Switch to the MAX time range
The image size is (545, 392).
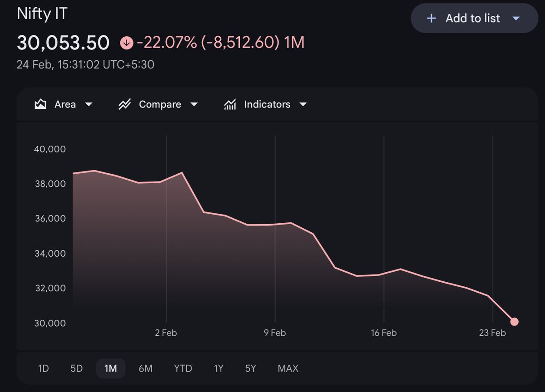tap(288, 368)
